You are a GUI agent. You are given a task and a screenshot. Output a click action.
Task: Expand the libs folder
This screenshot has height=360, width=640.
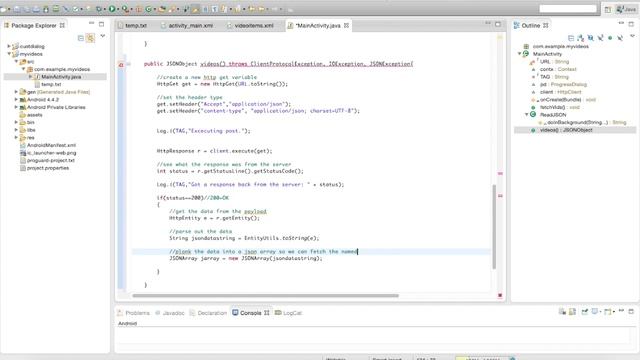pos(16,130)
